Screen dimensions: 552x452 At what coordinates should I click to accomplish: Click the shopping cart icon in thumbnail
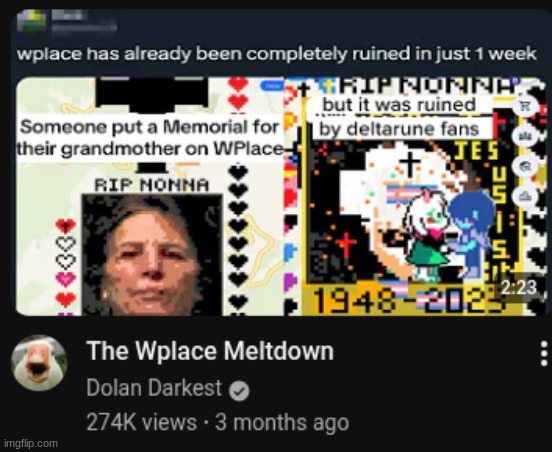pos(525,105)
